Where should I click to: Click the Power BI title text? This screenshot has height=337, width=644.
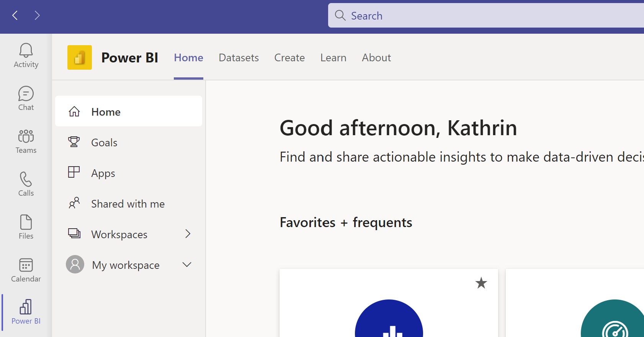(130, 57)
